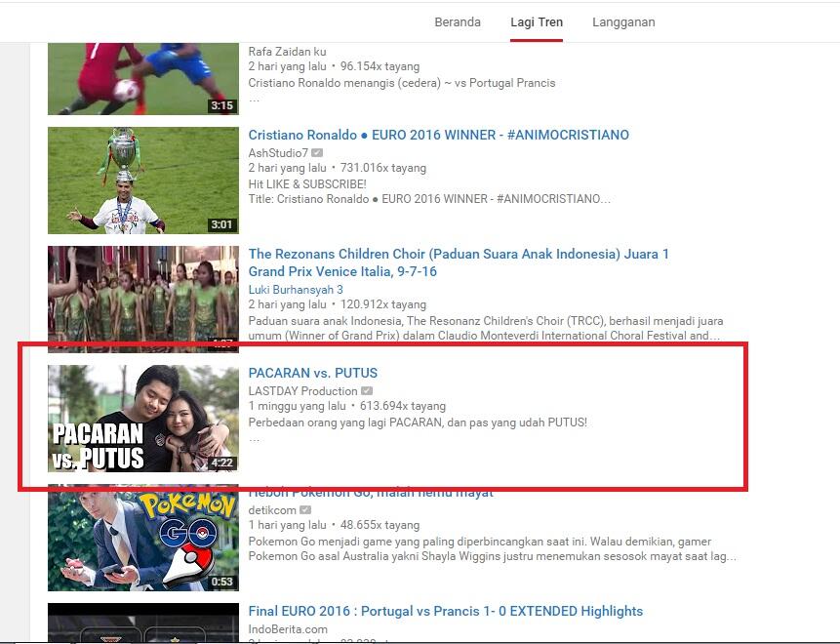Click the 1 hari yang lalu upload date
This screenshot has width=840, height=644.
287,525
